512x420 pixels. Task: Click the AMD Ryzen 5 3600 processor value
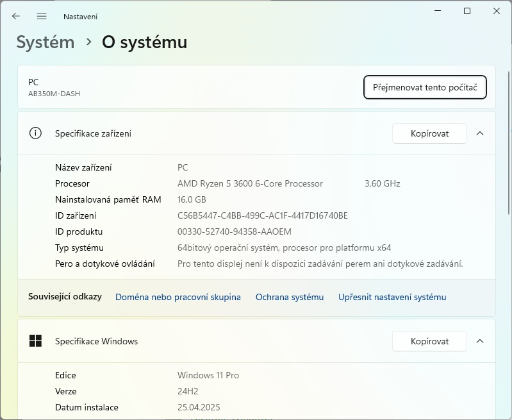(250, 183)
